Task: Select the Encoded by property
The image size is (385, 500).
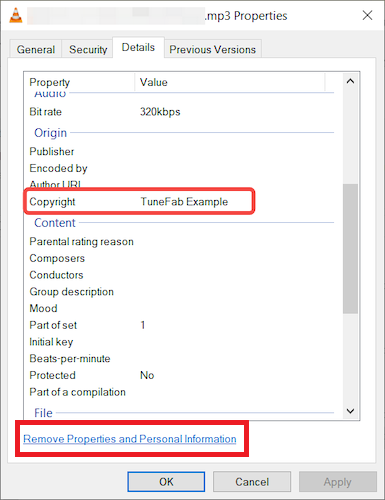Action: [x=58, y=168]
